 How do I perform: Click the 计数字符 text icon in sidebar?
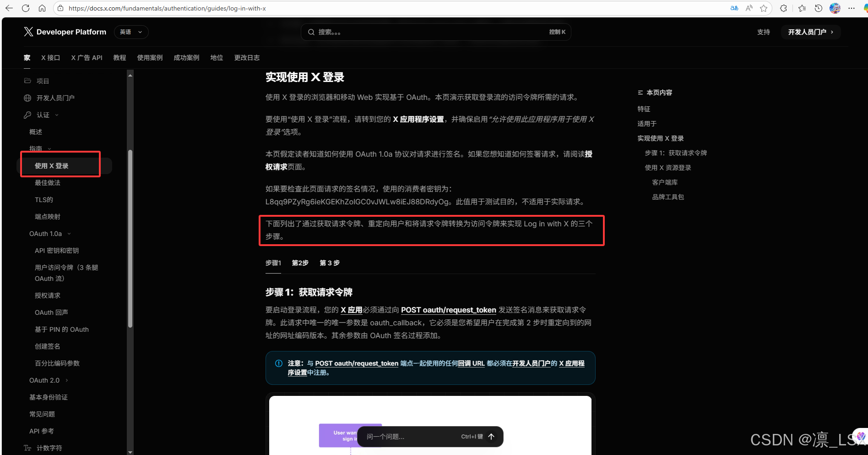pos(27,448)
